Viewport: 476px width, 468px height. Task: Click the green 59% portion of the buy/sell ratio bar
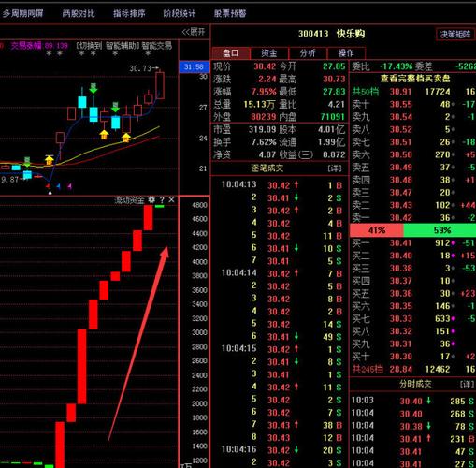pyautogui.click(x=440, y=230)
